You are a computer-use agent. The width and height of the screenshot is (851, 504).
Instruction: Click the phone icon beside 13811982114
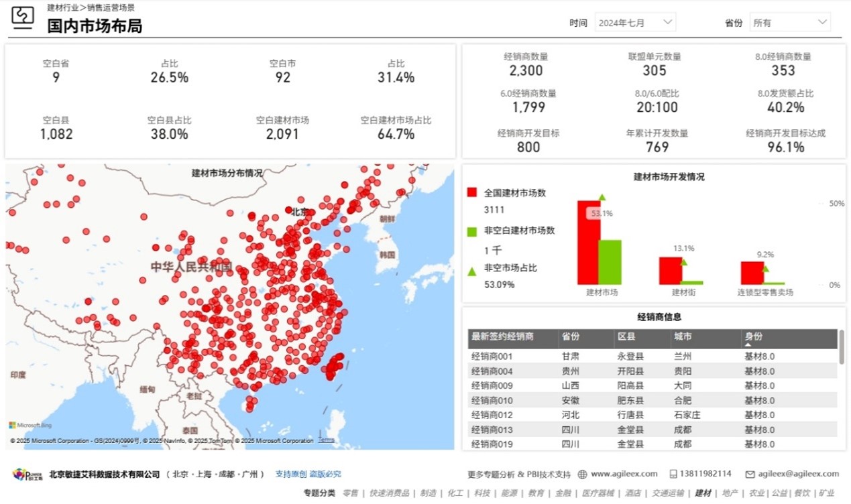coord(673,474)
